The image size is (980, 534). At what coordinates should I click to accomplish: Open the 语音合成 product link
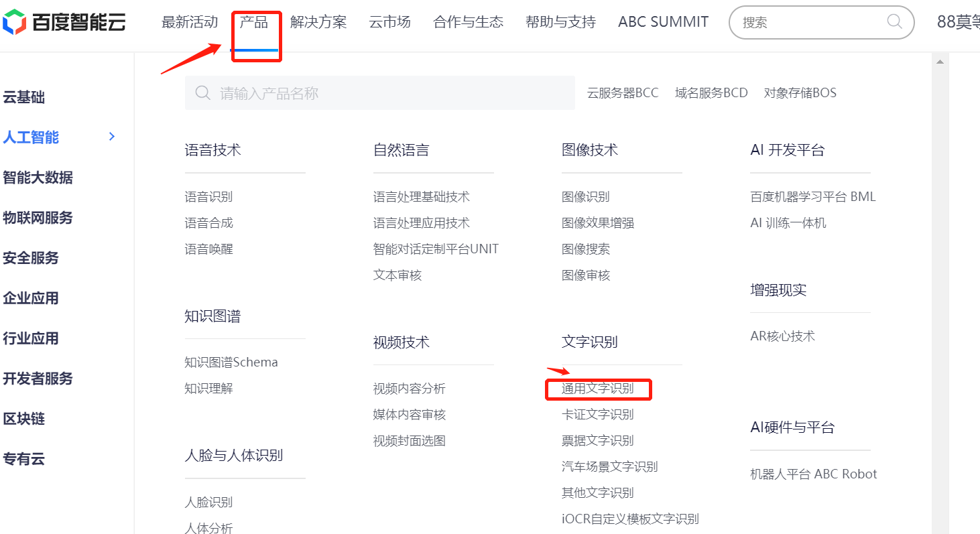209,222
